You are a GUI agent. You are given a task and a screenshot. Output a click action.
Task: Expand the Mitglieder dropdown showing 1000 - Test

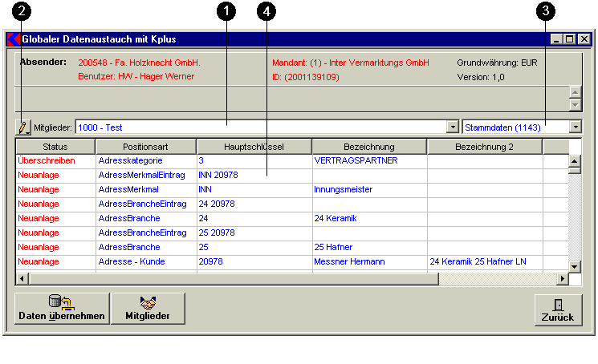(x=451, y=127)
